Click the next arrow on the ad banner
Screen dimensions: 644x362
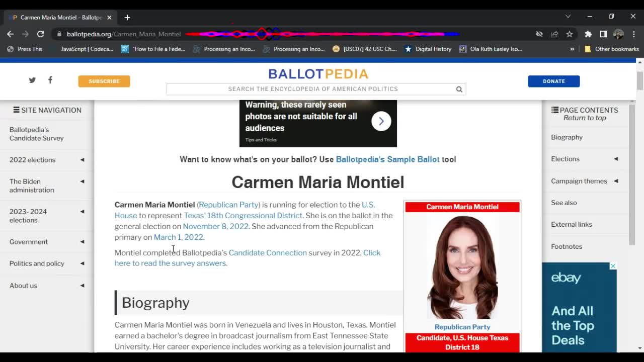point(381,121)
